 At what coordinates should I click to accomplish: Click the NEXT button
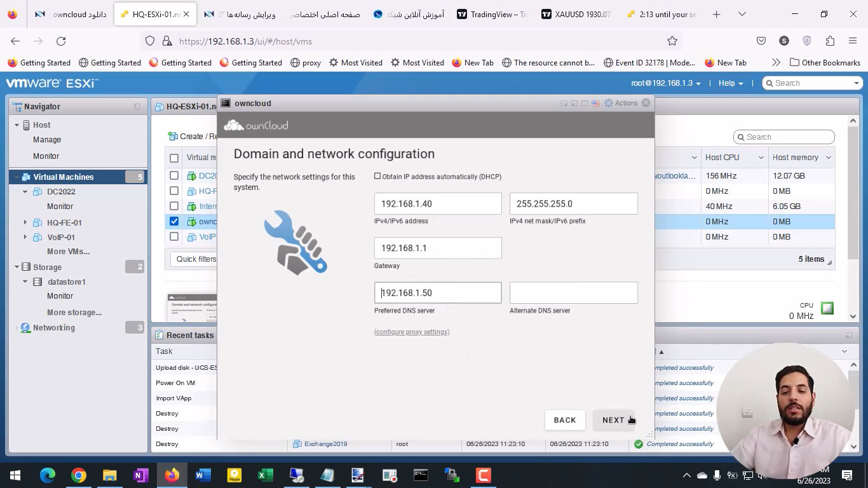click(613, 420)
